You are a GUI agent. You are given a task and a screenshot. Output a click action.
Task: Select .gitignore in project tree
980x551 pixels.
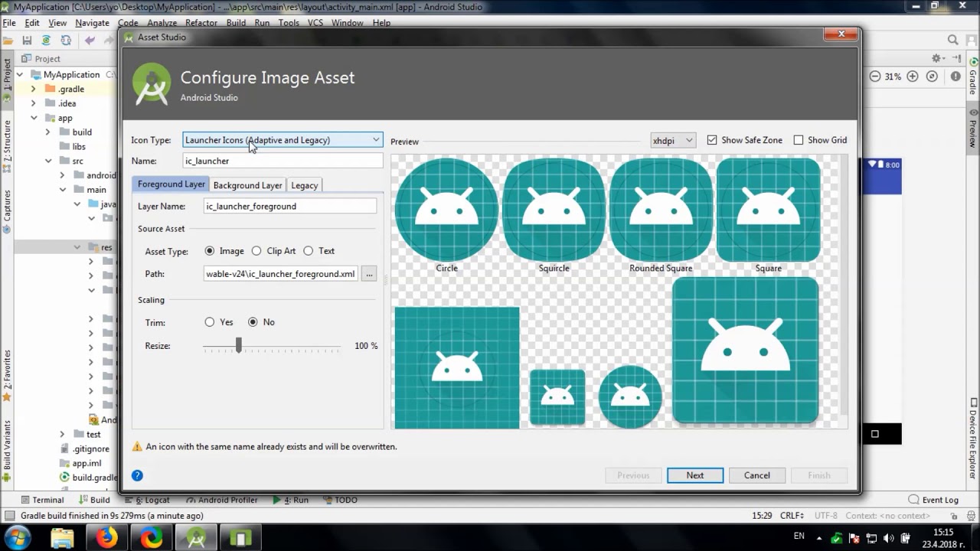tap(90, 448)
